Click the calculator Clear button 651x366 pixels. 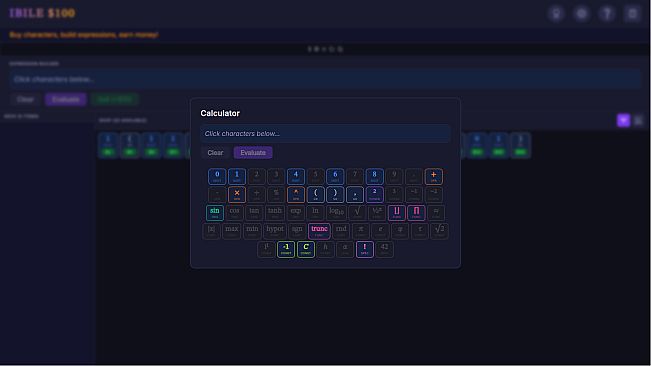[215, 152]
